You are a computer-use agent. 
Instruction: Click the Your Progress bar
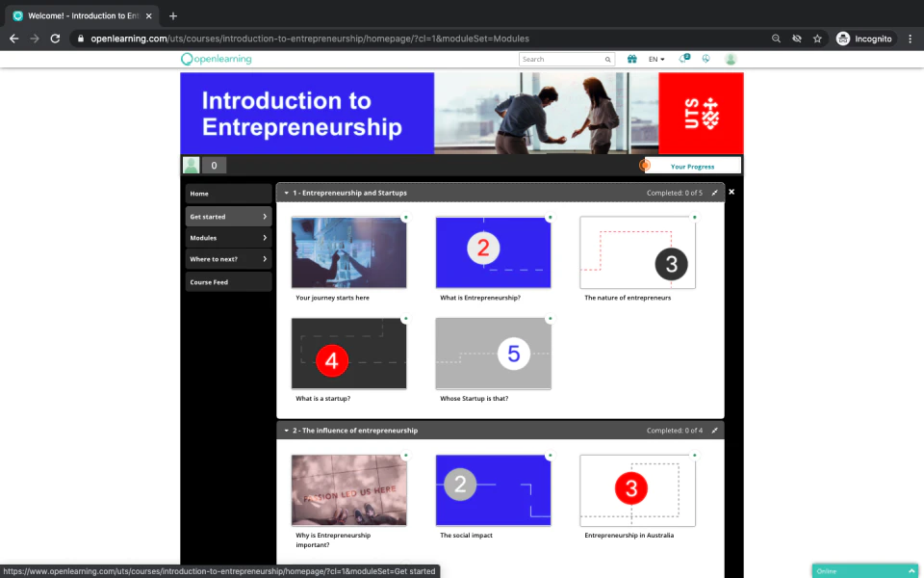point(692,166)
